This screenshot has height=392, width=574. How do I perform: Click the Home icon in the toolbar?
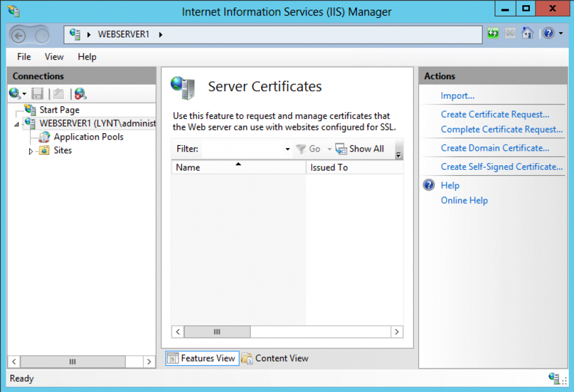(x=528, y=33)
